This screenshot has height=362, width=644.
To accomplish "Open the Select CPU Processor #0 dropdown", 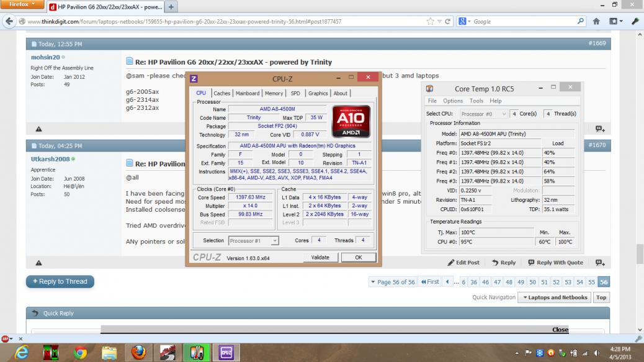I will coord(484,114).
